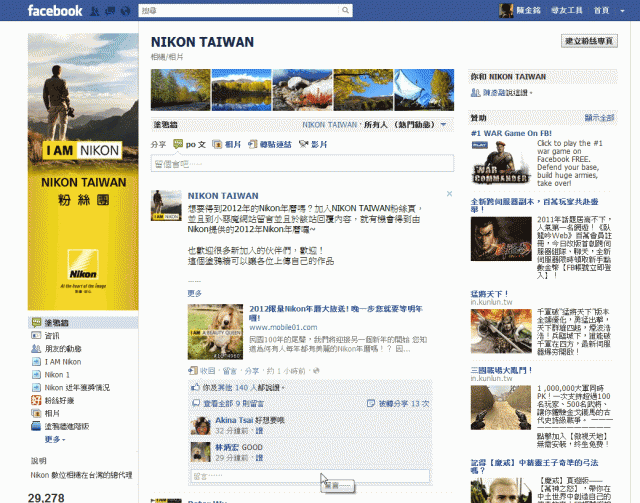Screen dimensions: 640x503
Task: Open the rocks and red plants photo thumbnail
Action: (302, 90)
